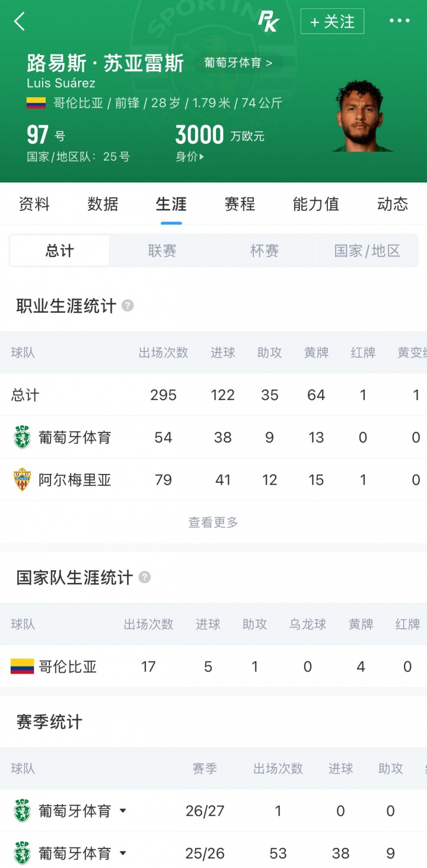The image size is (427, 868).
Task: Open the 能力值 tab
Action: 316,204
